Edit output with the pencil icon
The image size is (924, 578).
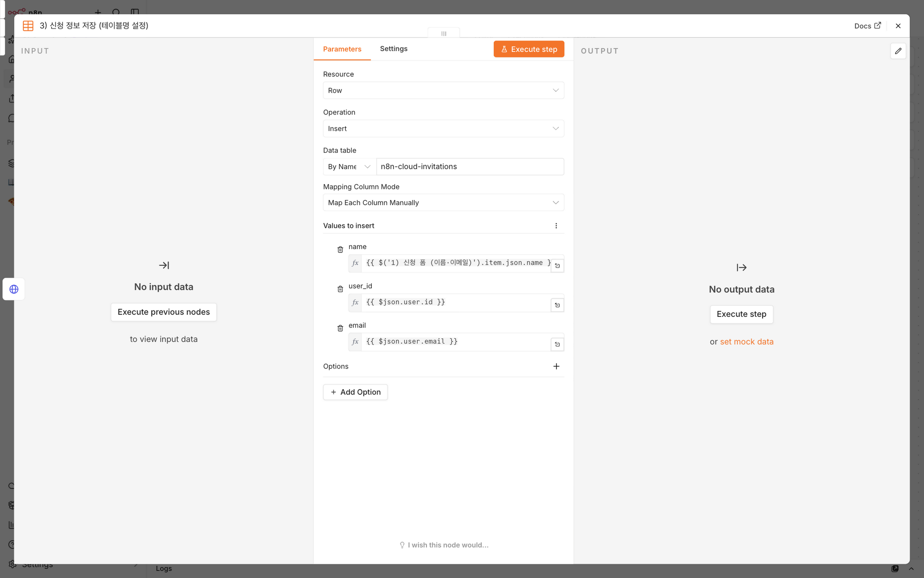(x=898, y=51)
